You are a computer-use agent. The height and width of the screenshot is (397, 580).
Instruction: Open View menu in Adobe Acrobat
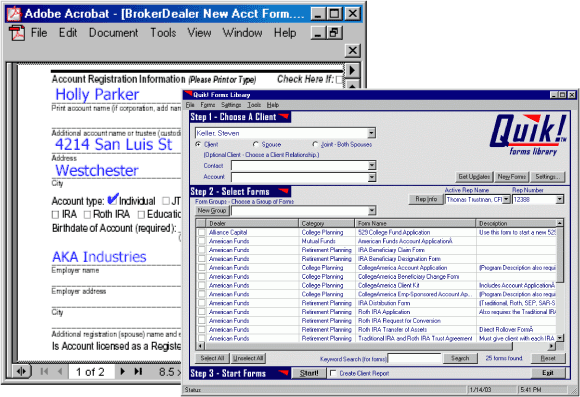[199, 33]
